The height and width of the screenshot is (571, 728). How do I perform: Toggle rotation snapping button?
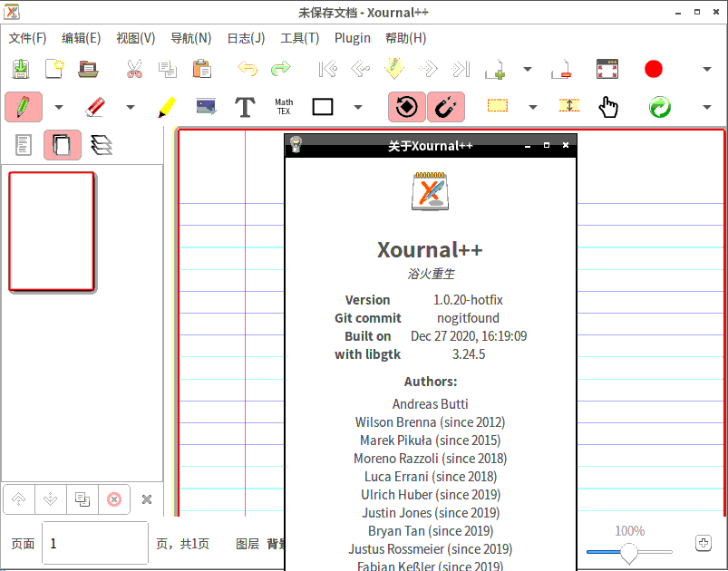coord(407,107)
